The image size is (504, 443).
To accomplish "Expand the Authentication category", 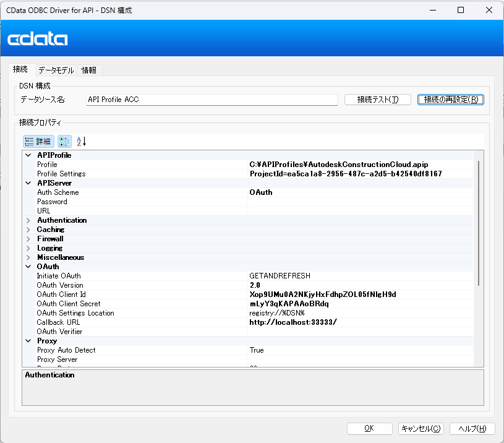I will tap(28, 220).
